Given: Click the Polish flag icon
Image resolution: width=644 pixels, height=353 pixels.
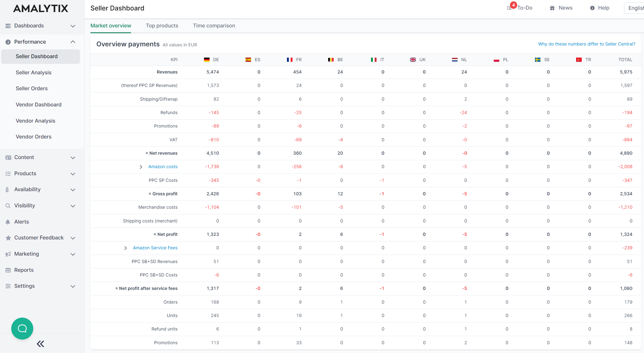Looking at the screenshot, I should click(x=497, y=60).
